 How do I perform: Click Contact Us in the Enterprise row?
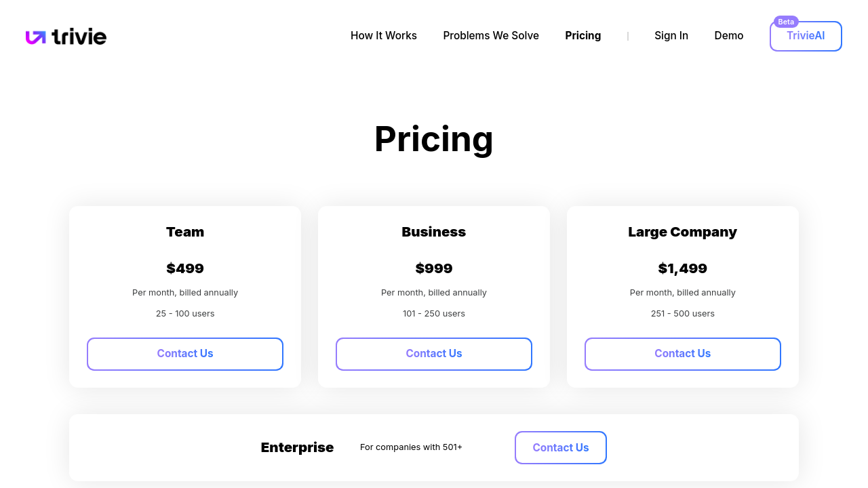pyautogui.click(x=561, y=448)
